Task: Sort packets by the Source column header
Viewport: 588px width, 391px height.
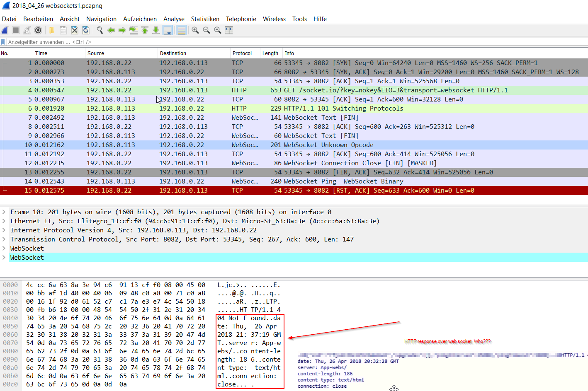Action: 121,53
